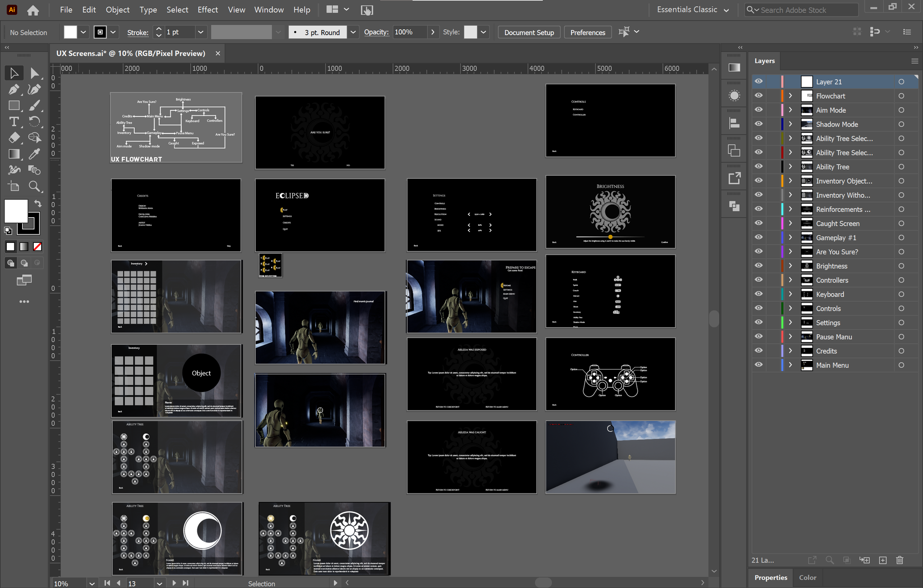Select the Direct Selection tool
The height and width of the screenshot is (588, 923).
click(34, 73)
